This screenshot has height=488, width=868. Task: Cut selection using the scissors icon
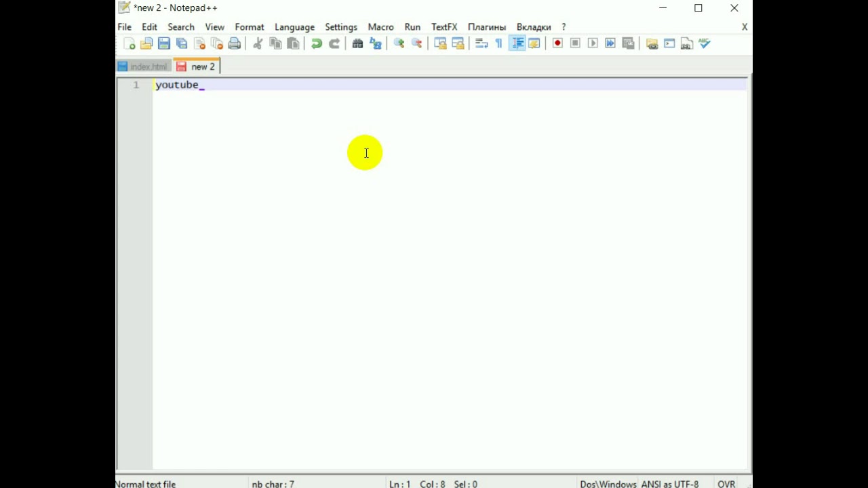coord(258,43)
